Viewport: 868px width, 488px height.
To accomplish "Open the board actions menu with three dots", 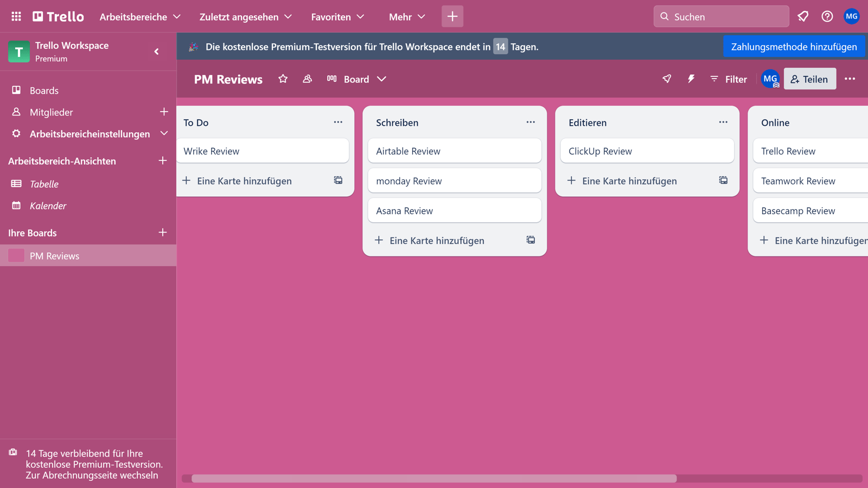I will click(850, 79).
